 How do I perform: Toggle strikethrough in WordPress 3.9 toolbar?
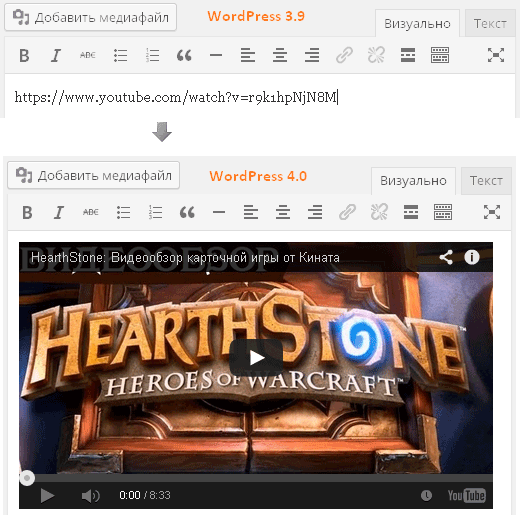pos(88,55)
